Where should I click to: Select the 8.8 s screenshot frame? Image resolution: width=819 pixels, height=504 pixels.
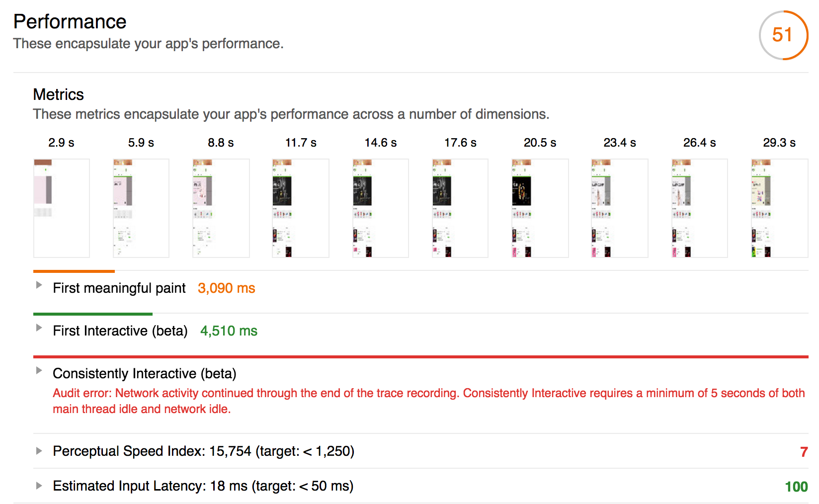coord(221,208)
